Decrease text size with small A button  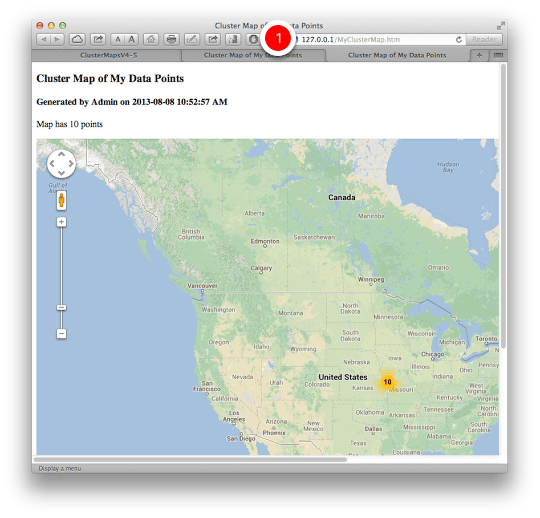[x=118, y=40]
